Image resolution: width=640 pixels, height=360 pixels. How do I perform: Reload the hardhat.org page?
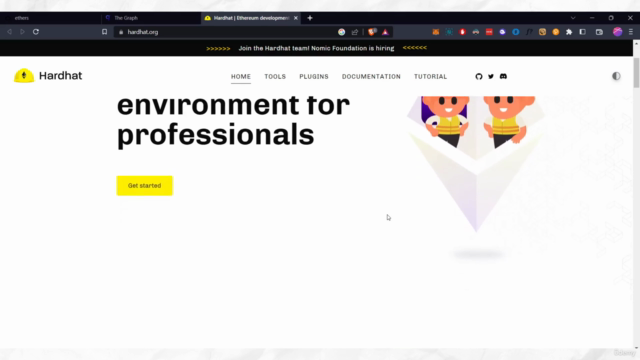(x=36, y=32)
